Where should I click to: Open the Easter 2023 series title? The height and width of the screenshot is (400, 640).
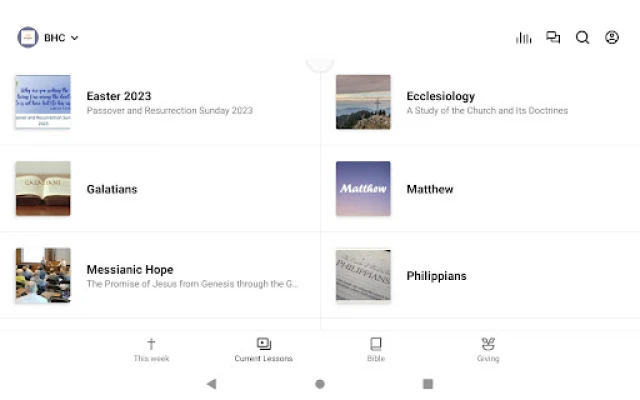(x=119, y=96)
